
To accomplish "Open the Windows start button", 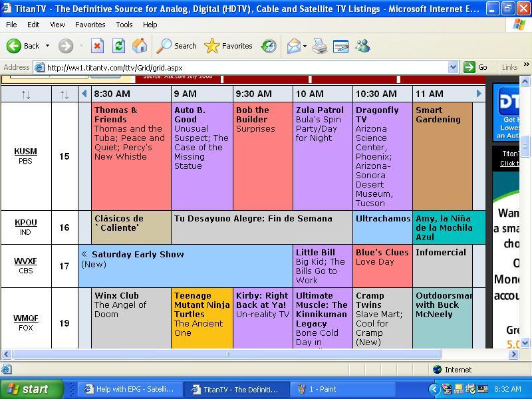I will (x=31, y=389).
